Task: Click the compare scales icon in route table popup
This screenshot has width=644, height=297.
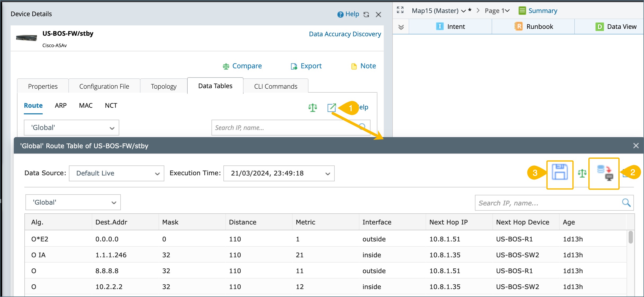Action: tap(582, 173)
